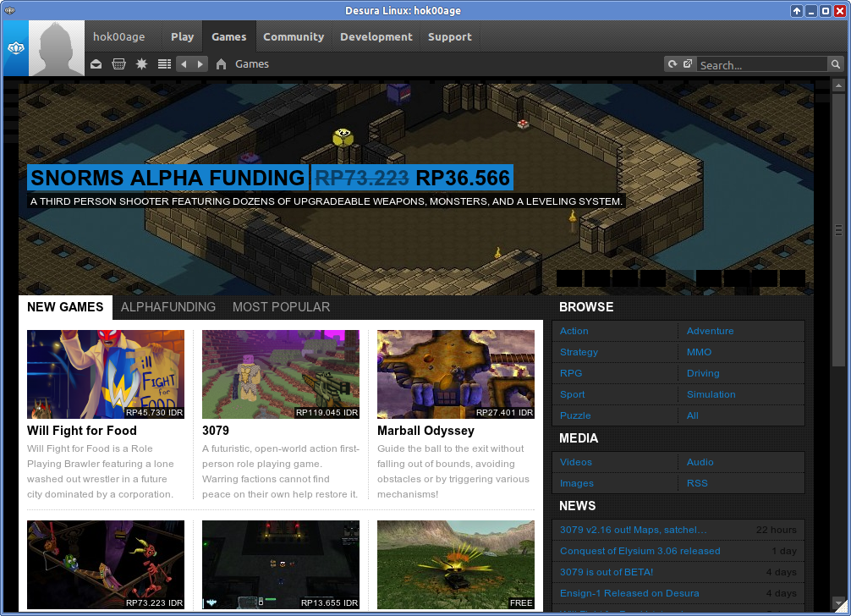Open the RSS media link
Image resolution: width=851 pixels, height=616 pixels.
click(x=697, y=483)
